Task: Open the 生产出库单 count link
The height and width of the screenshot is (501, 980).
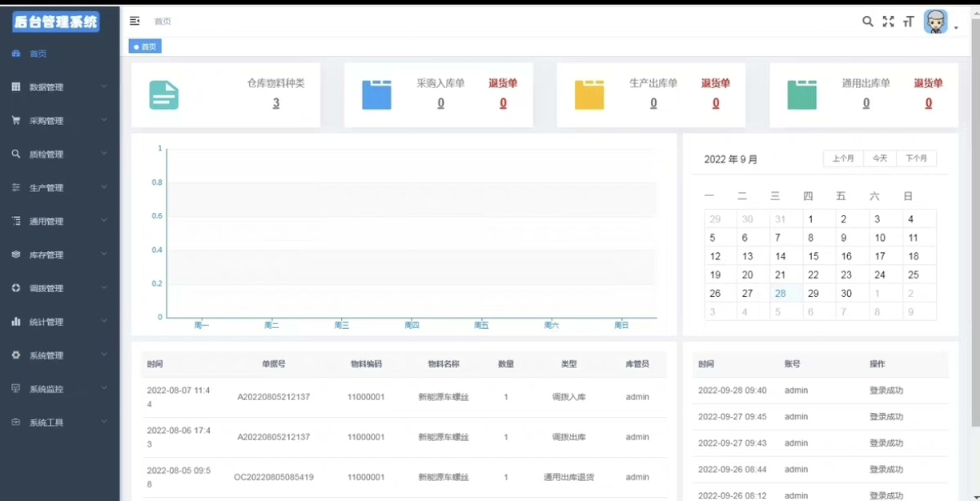Action: (x=653, y=103)
